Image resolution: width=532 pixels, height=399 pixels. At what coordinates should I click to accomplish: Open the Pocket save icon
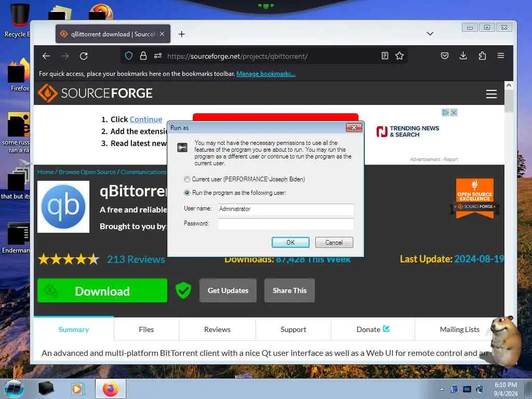[445, 56]
